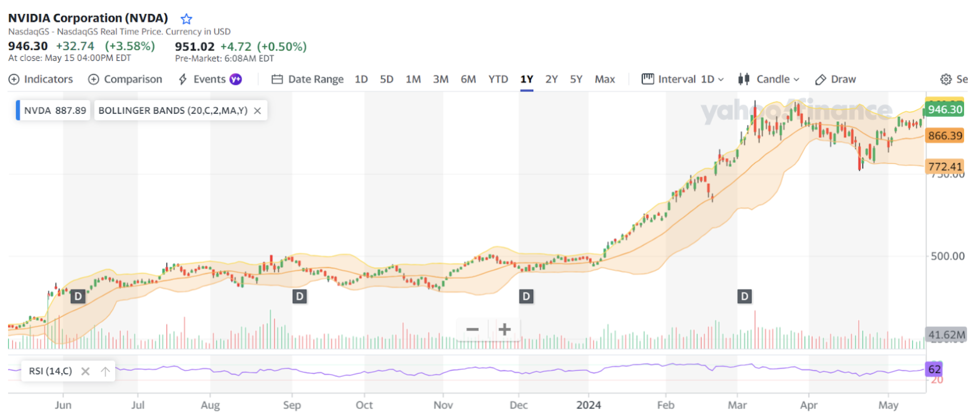980x418 pixels.
Task: Click the star icon to follow NVDA
Action: 186,19
